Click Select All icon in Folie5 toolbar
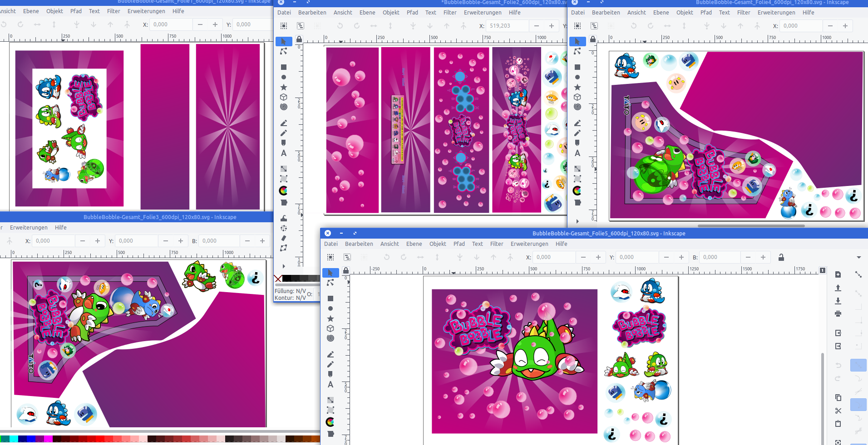The image size is (868, 445). pos(330,257)
